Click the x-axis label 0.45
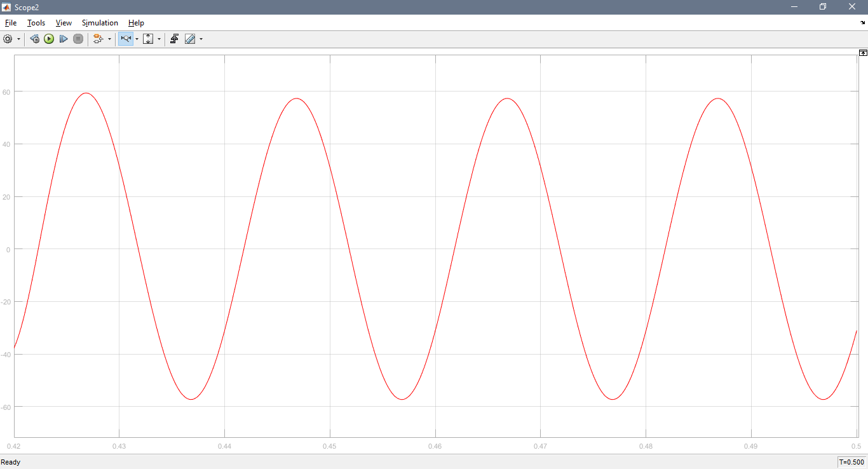 (330, 446)
